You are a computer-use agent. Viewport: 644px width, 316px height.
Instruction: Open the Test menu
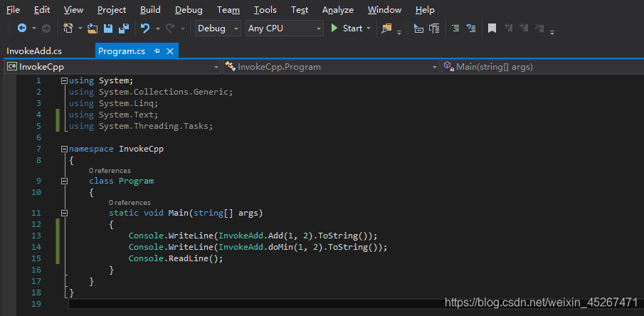(300, 9)
